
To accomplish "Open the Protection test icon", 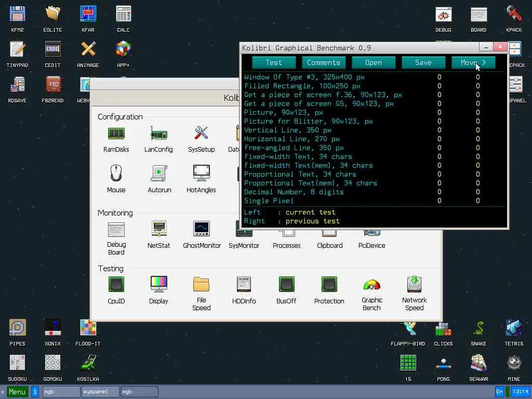I will 329,285.
